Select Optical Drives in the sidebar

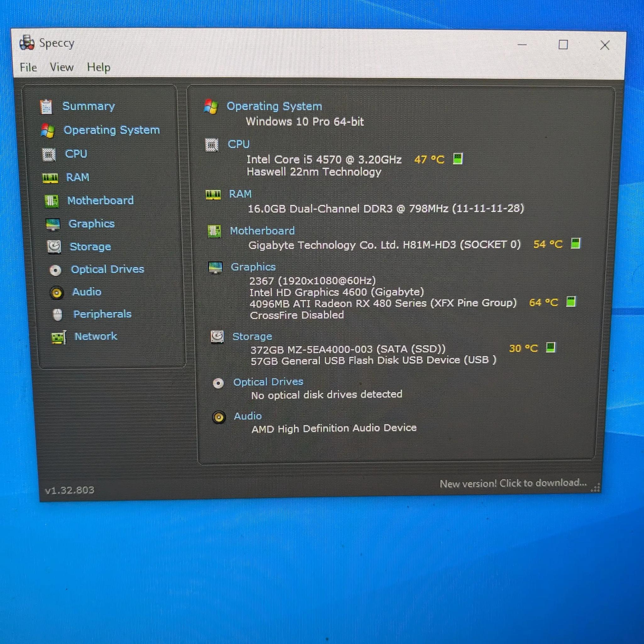(x=108, y=269)
